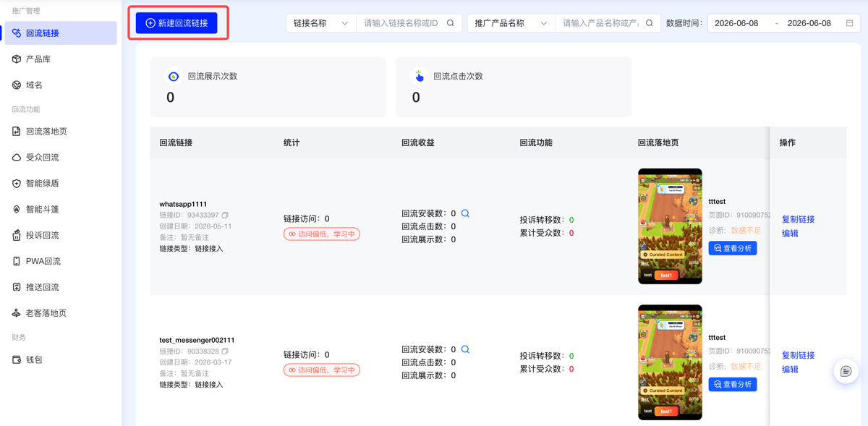Click 复制链接 for test_messenger002111 row
868x426 pixels.
798,355
